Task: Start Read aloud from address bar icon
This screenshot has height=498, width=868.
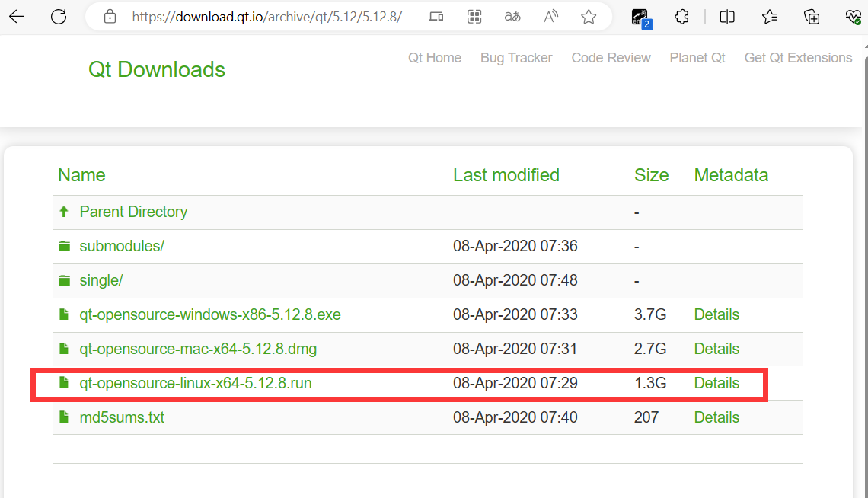Action: point(550,17)
